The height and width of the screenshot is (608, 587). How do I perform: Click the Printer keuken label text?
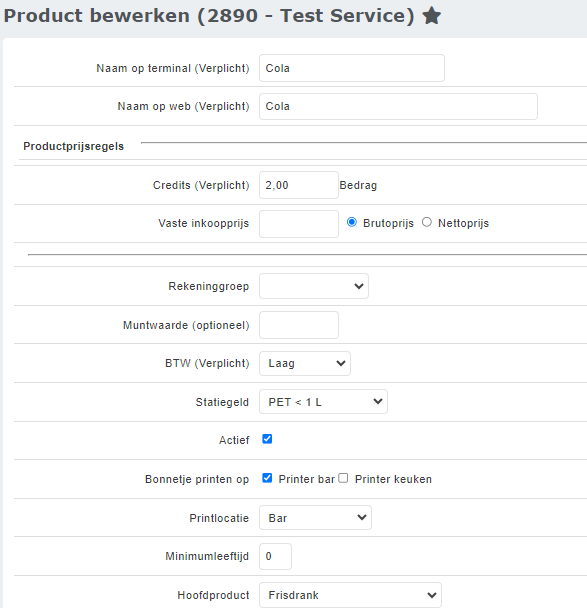pos(393,479)
